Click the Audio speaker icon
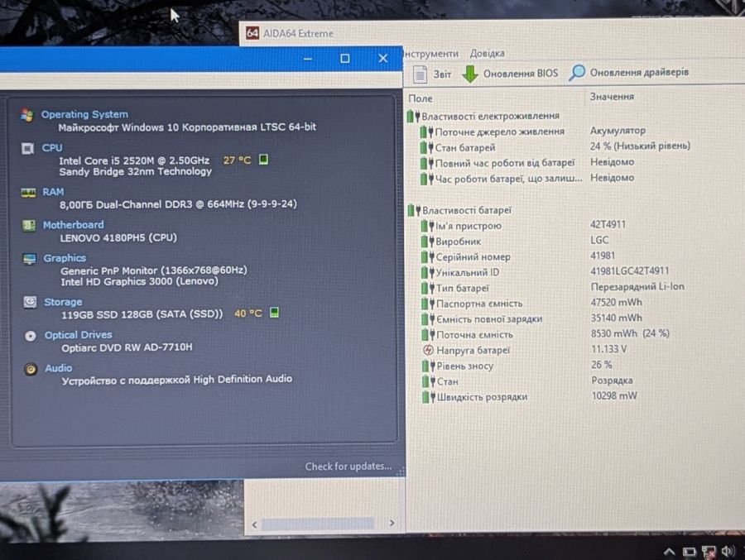 31,369
